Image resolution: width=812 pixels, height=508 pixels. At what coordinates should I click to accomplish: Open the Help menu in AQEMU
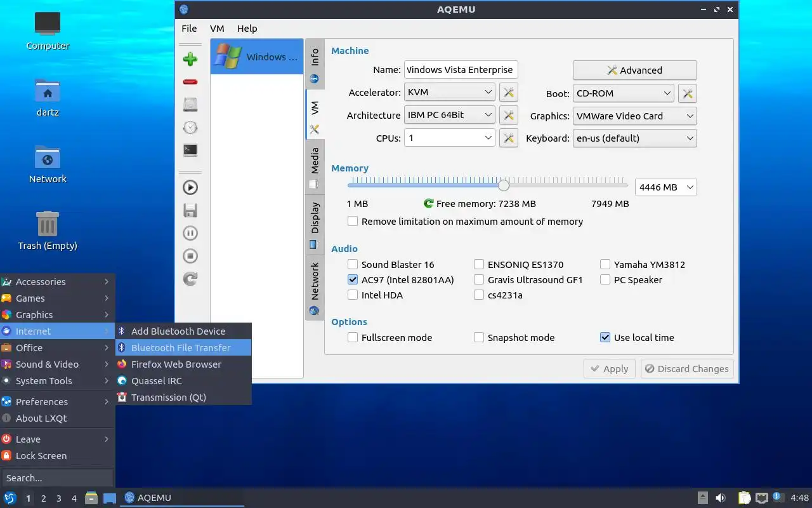click(247, 29)
